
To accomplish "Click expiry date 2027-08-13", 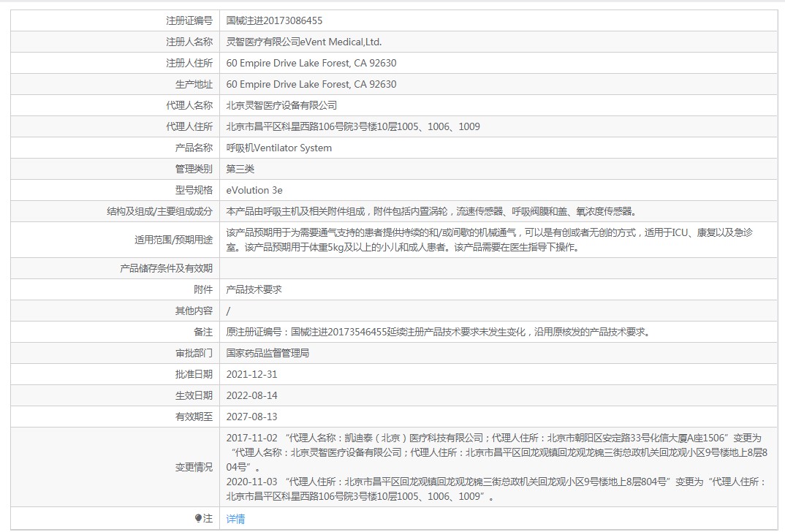I will pos(251,417).
